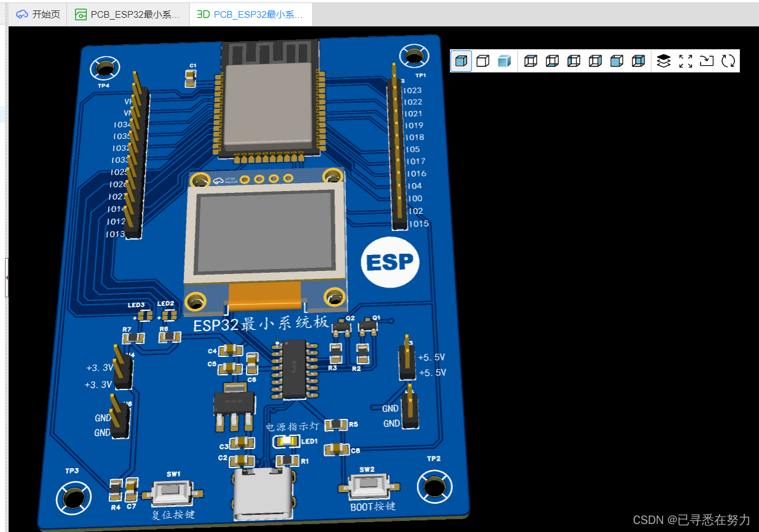Screen dimensions: 759x532
Task: Switch to bottom-face cube view
Action: tap(552, 61)
